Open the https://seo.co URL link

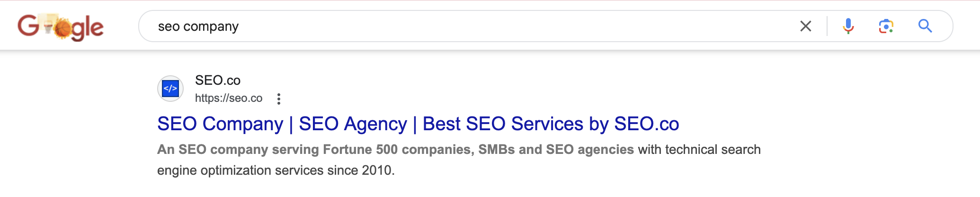coord(229,98)
